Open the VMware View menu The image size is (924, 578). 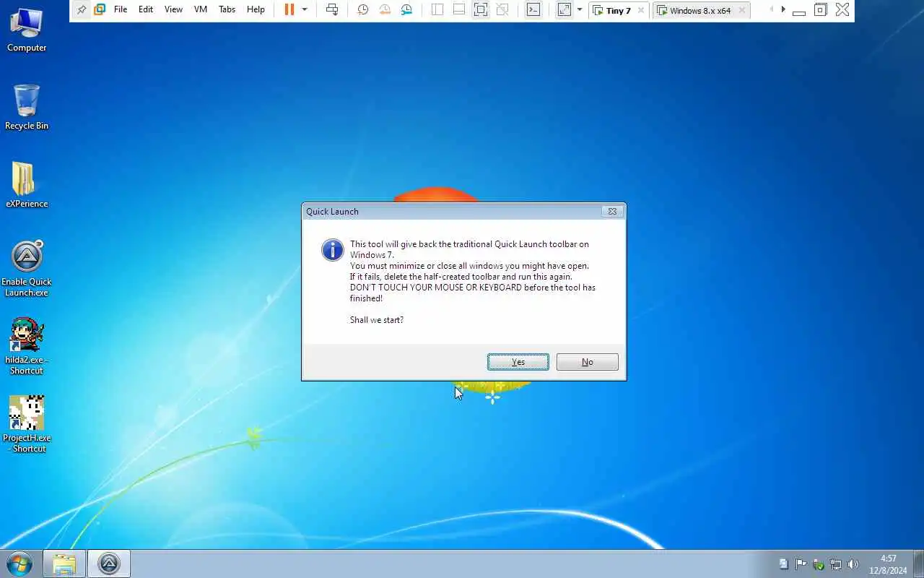tap(173, 9)
